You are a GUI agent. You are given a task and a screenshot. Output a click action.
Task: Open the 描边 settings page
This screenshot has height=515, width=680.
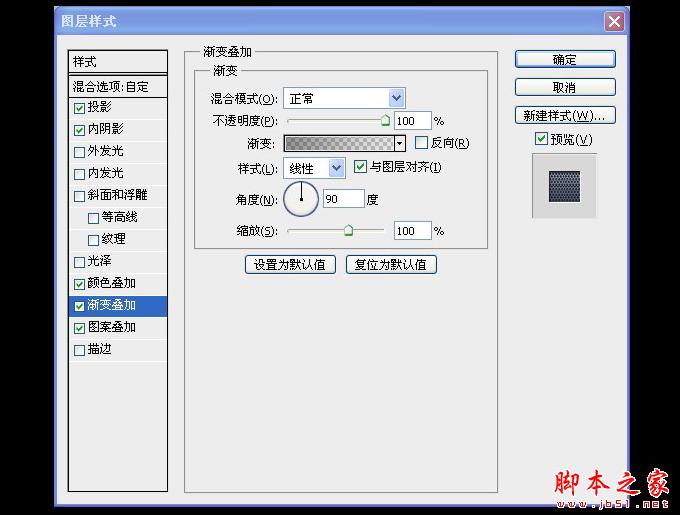click(100, 349)
